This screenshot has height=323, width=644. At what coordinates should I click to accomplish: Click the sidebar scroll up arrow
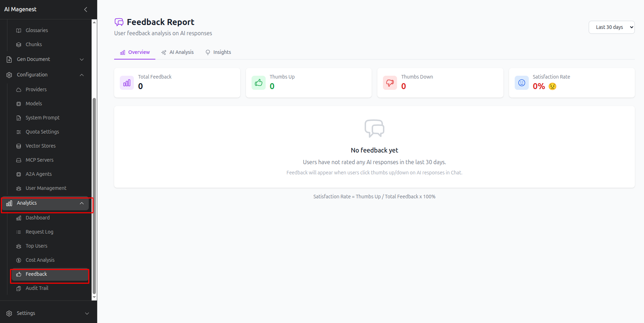coord(94,22)
